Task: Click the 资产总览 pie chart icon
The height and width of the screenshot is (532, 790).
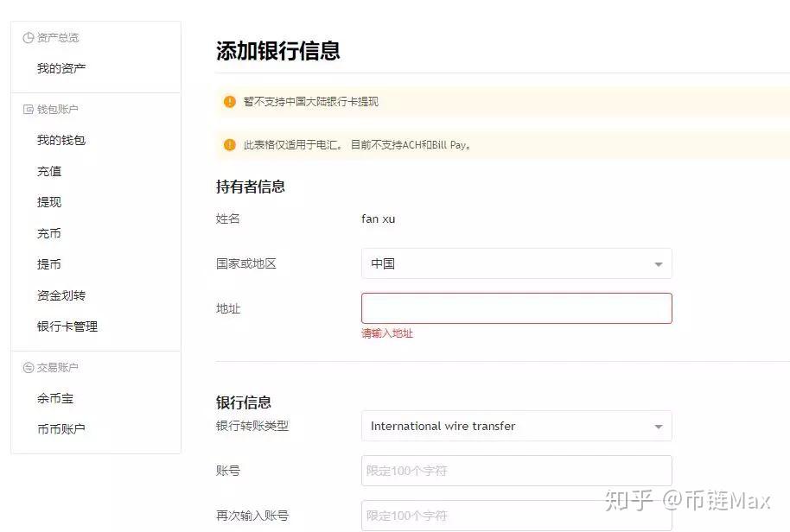Action: click(x=29, y=38)
